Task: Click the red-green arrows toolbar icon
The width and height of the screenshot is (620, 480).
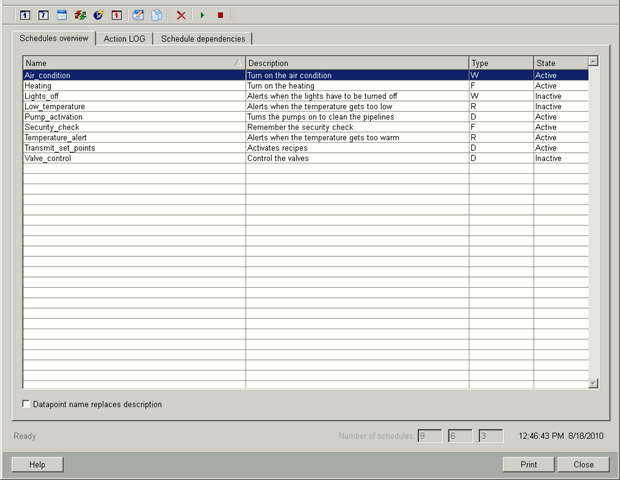Action: tap(79, 15)
